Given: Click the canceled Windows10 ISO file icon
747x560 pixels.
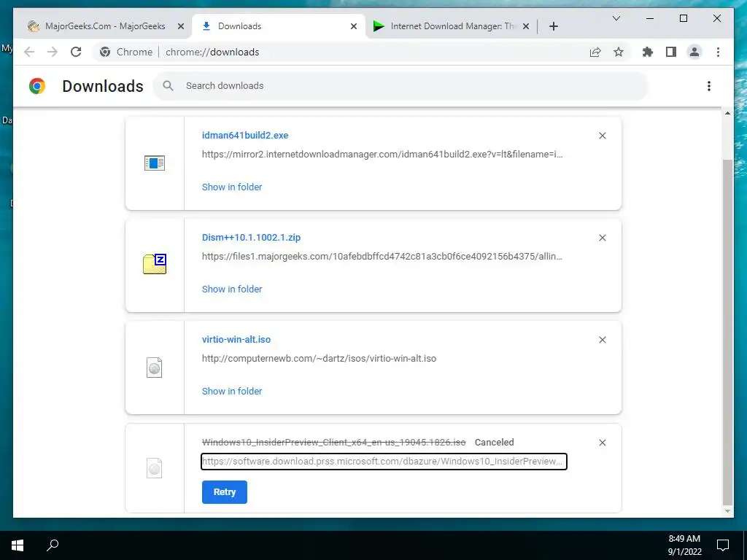Looking at the screenshot, I should click(155, 468).
